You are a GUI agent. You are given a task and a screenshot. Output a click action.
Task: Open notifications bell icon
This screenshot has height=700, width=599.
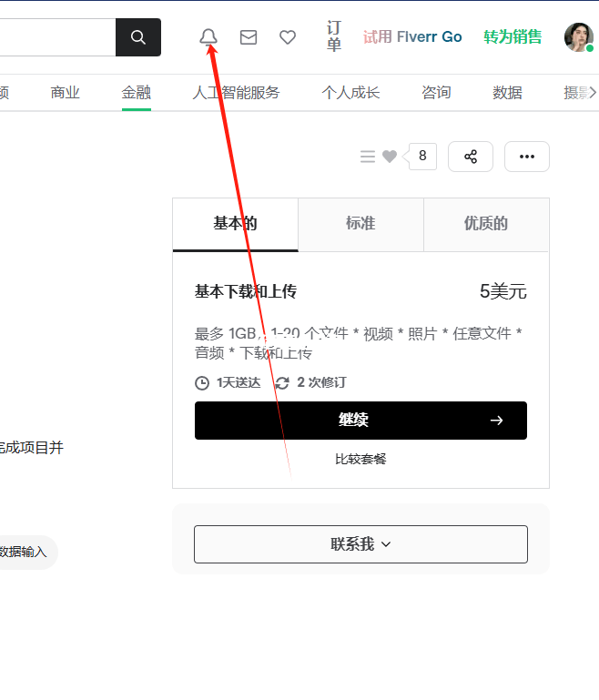click(208, 37)
